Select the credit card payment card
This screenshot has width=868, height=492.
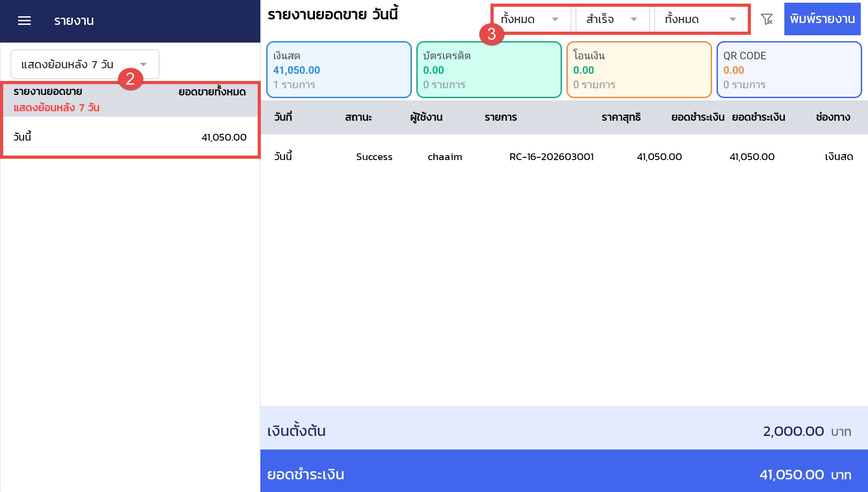tap(489, 70)
